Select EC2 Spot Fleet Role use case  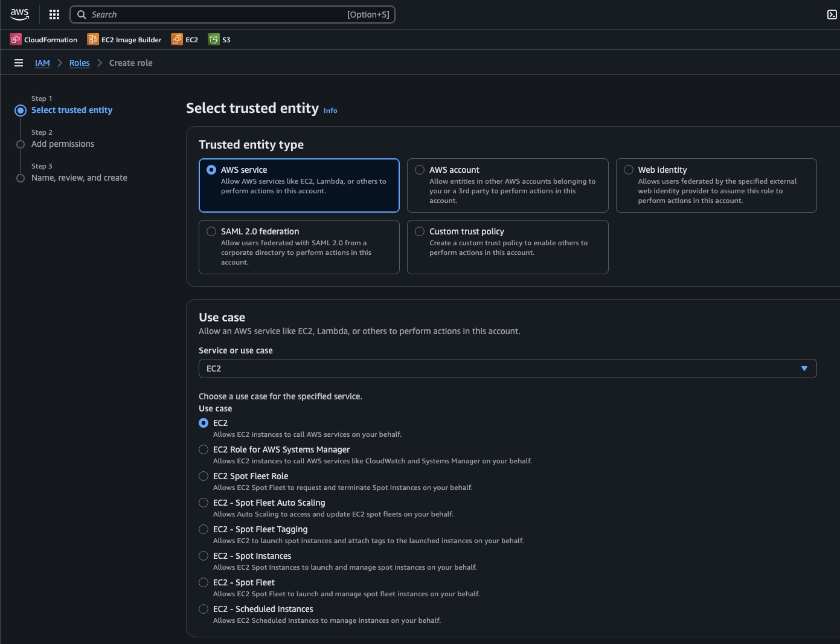pos(204,476)
